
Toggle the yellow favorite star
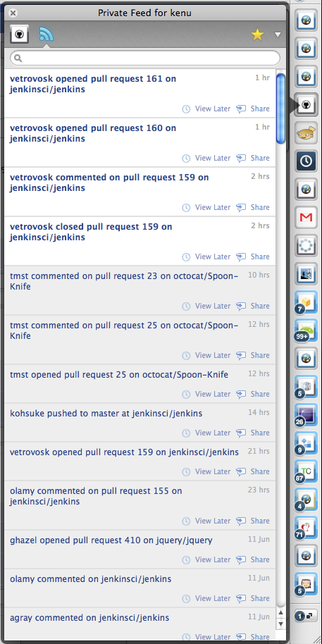257,35
